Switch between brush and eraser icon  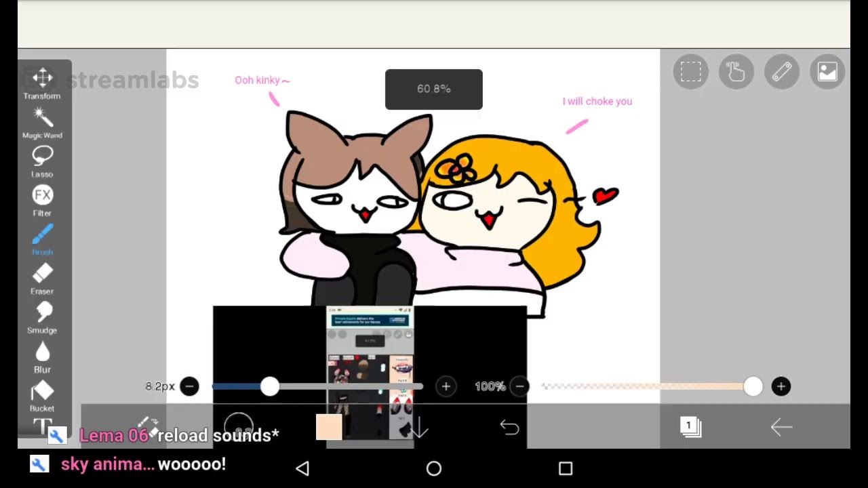[148, 427]
